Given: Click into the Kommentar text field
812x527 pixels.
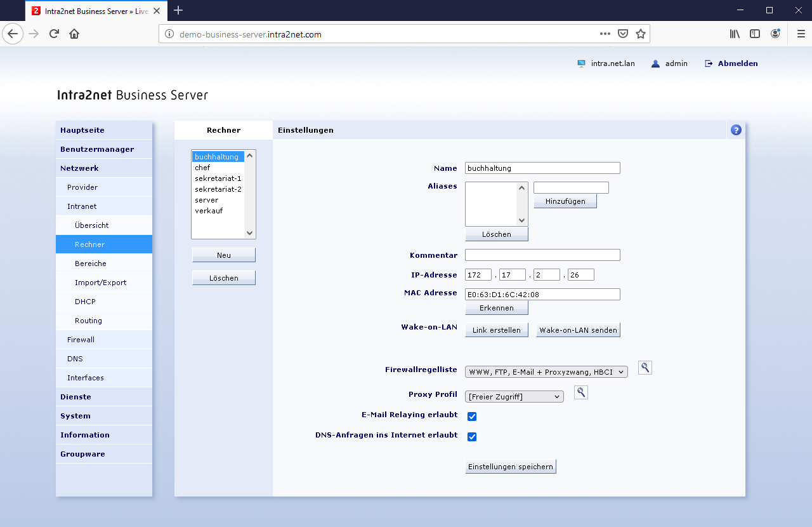Looking at the screenshot, I should coord(542,255).
